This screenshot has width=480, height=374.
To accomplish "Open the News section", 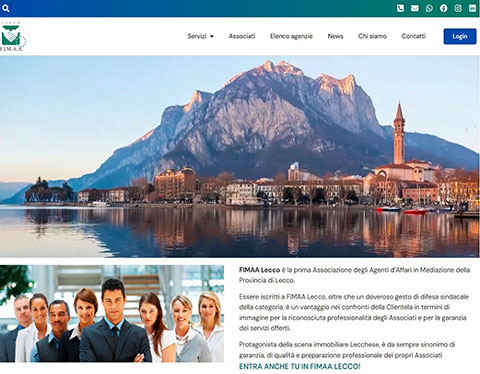I will (x=335, y=36).
